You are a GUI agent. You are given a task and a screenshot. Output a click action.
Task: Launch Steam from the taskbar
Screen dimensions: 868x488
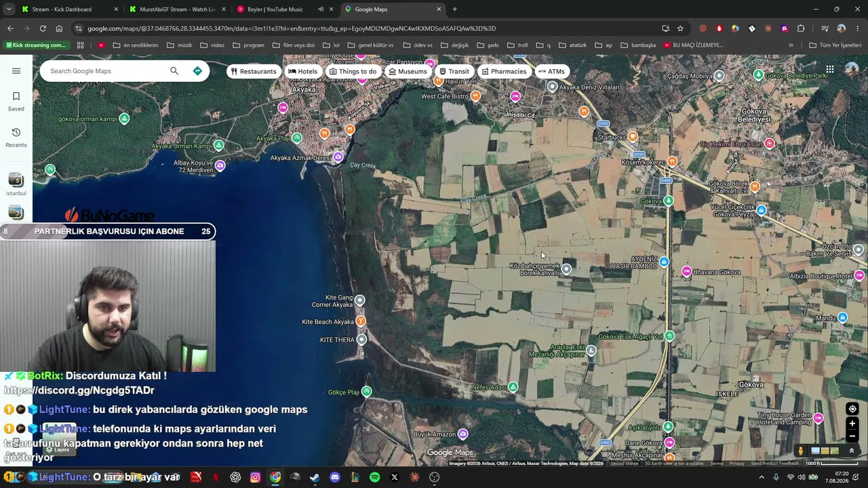[x=315, y=477]
